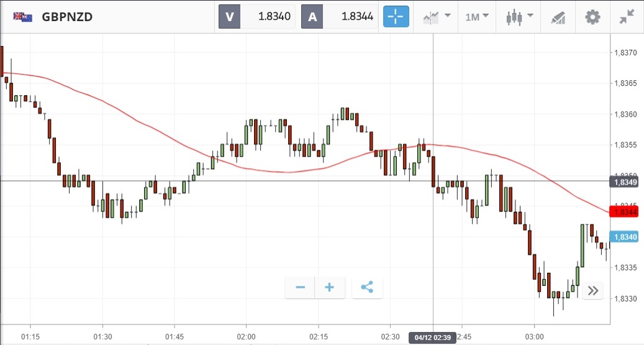Image resolution: width=644 pixels, height=345 pixels.
Task: Open chart settings gear
Action: pyautogui.click(x=593, y=17)
